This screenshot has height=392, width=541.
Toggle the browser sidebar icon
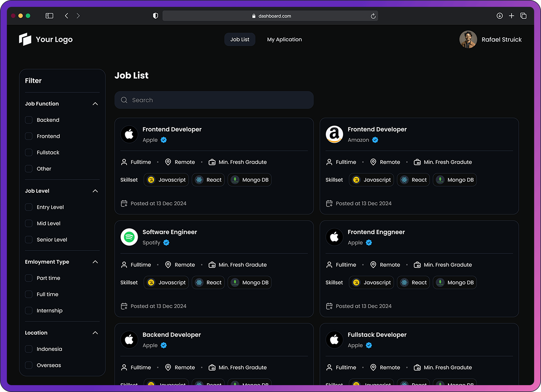click(x=49, y=16)
